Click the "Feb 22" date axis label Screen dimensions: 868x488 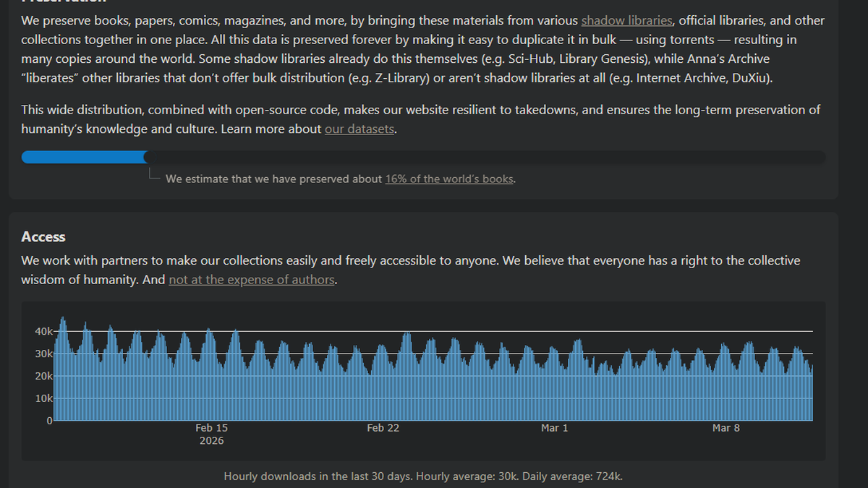tap(383, 428)
